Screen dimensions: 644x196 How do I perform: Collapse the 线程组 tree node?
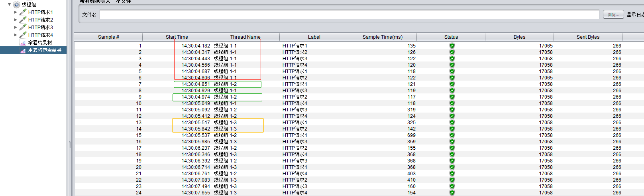[x=9, y=5]
